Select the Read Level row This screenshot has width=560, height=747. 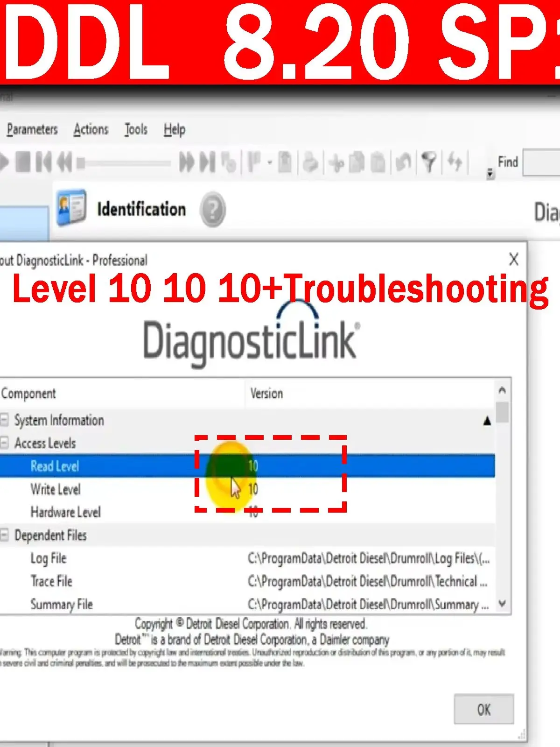(247, 466)
